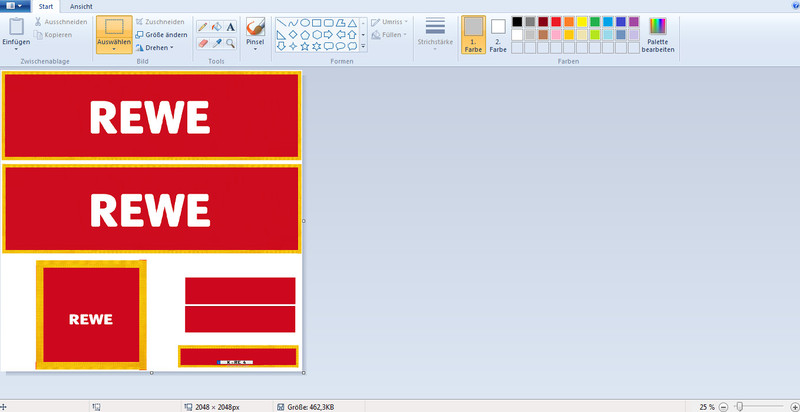Select the Fill with color bucket tool
Image resolution: width=800 pixels, height=412 pixels.
coord(217,27)
